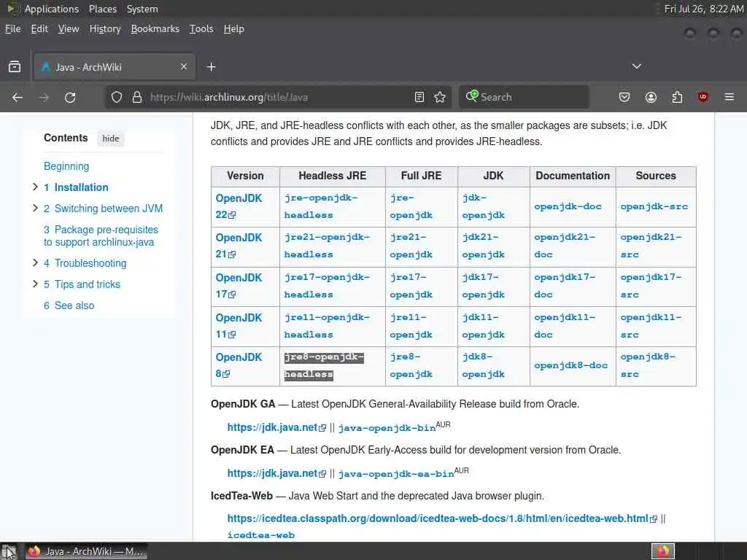The height and width of the screenshot is (560, 747).
Task: Open the Help menu
Action: pyautogui.click(x=234, y=28)
